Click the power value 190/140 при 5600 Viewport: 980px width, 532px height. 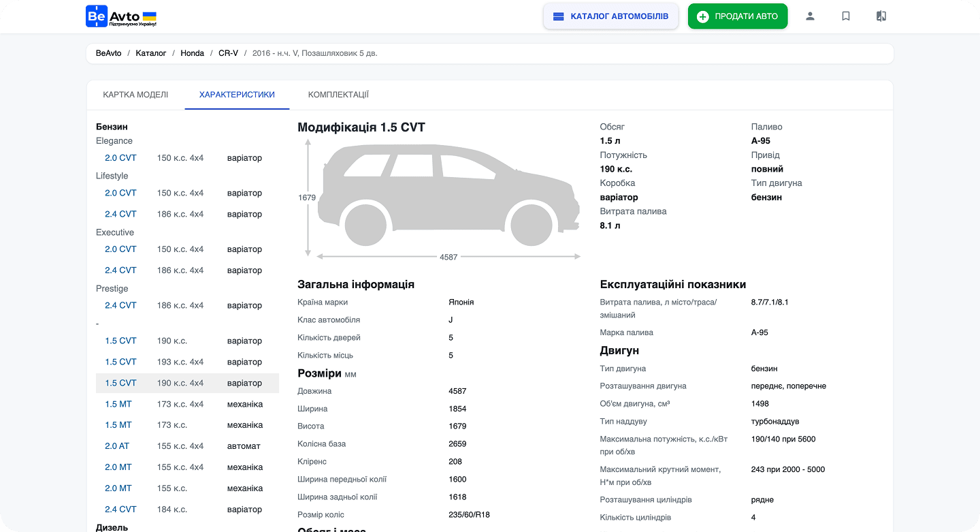783,439
